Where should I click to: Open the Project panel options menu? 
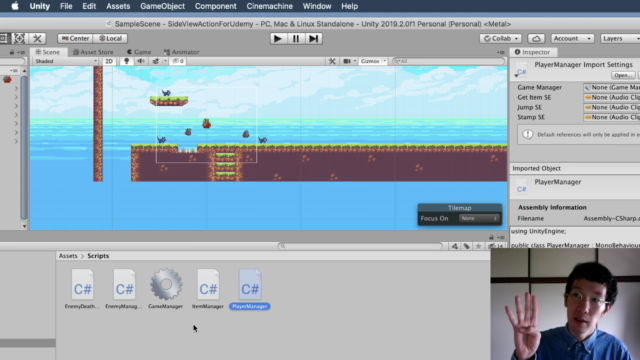501,237
